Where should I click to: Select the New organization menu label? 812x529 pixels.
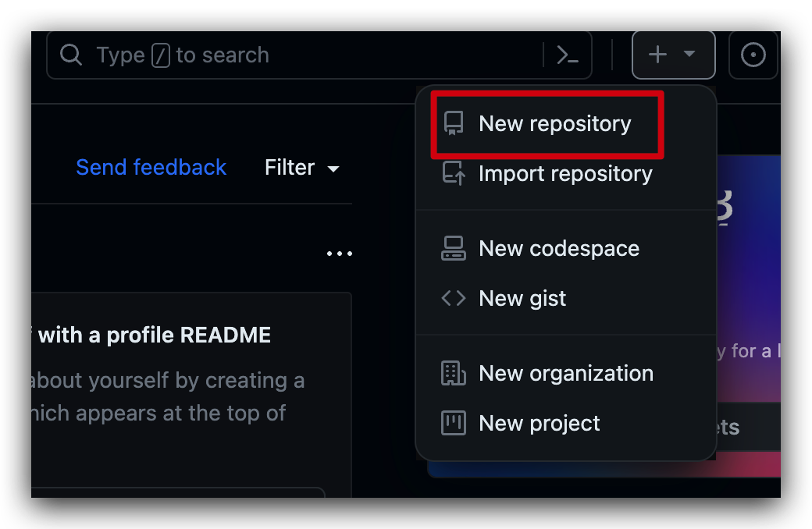pyautogui.click(x=566, y=373)
